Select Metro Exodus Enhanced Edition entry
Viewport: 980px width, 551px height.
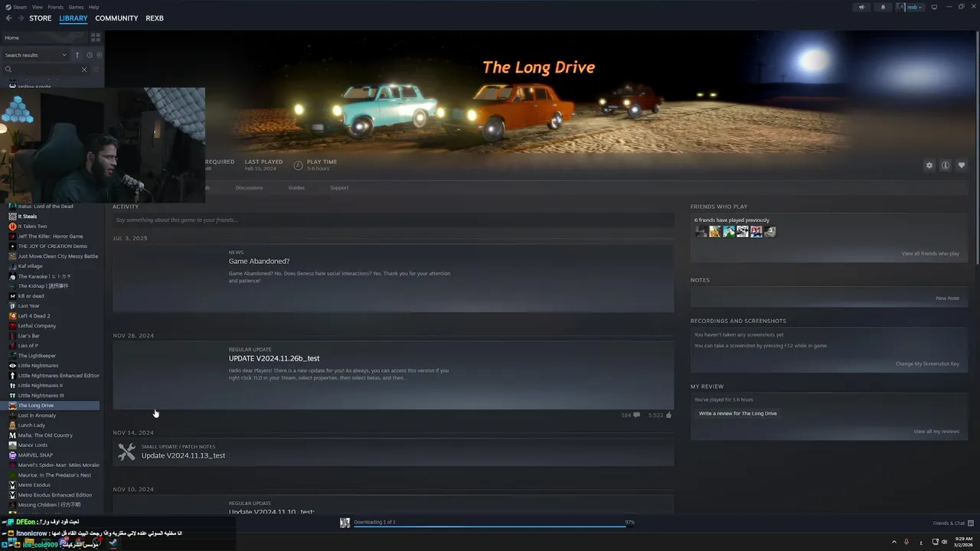pyautogui.click(x=54, y=495)
